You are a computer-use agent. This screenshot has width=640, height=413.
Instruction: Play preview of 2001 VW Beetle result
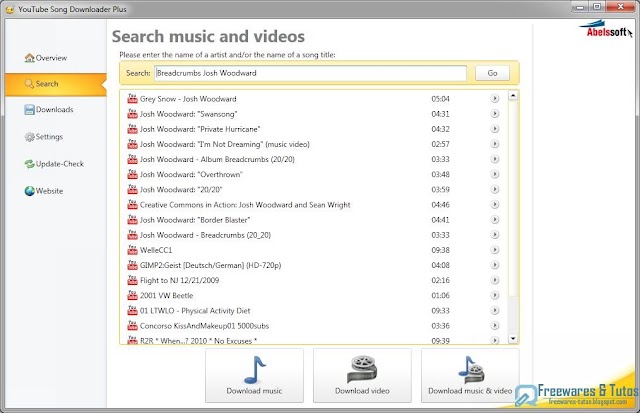[495, 295]
